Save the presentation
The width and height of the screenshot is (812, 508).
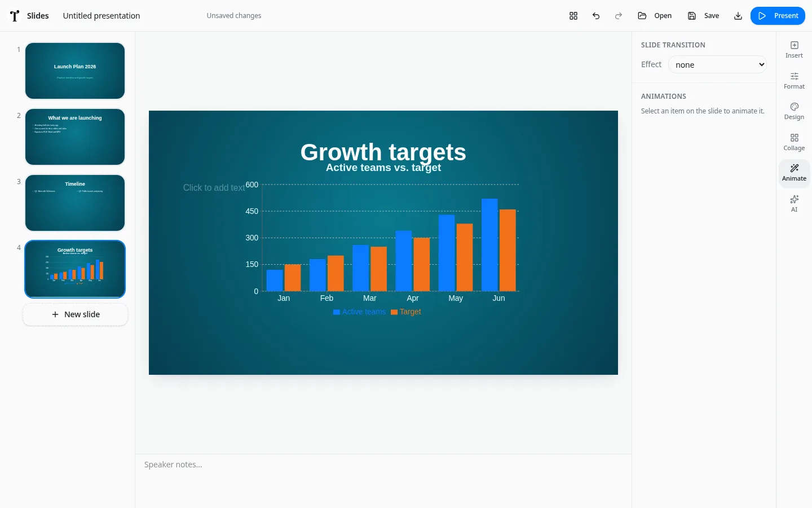704,16
